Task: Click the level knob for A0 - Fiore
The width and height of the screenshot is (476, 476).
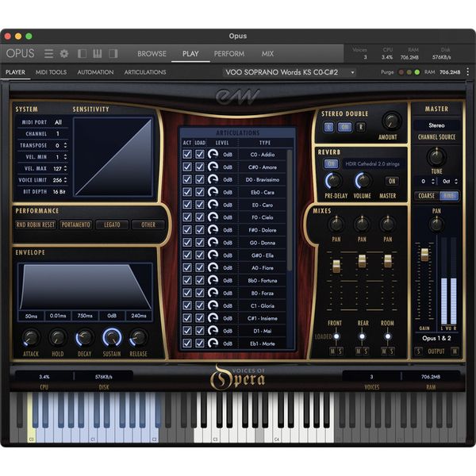Action: click(x=213, y=267)
